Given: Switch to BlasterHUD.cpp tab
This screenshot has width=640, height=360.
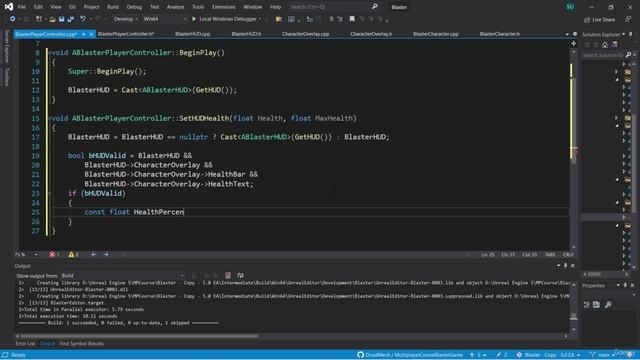Looking at the screenshot, I should click(x=193, y=34).
